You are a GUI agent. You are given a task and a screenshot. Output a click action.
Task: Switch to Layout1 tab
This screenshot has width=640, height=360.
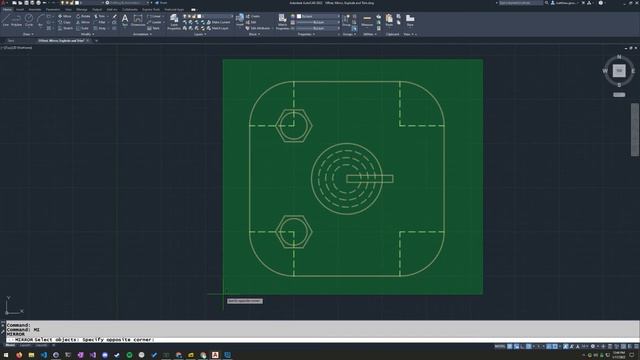tap(25, 345)
